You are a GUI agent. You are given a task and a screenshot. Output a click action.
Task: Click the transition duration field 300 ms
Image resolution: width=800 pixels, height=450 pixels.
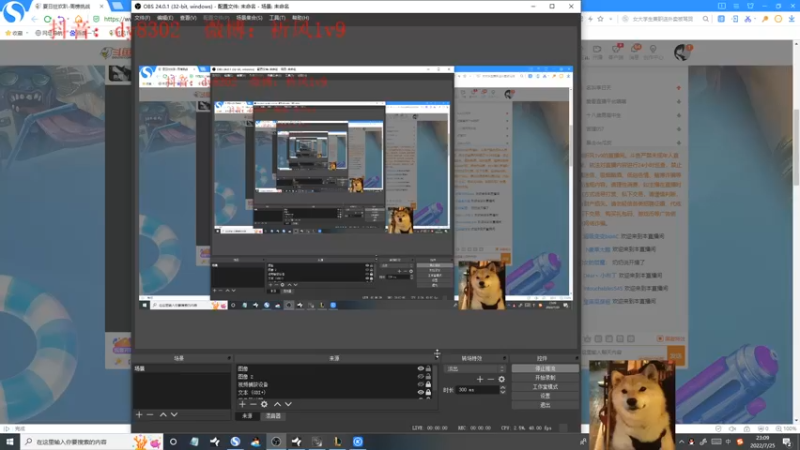(477, 390)
